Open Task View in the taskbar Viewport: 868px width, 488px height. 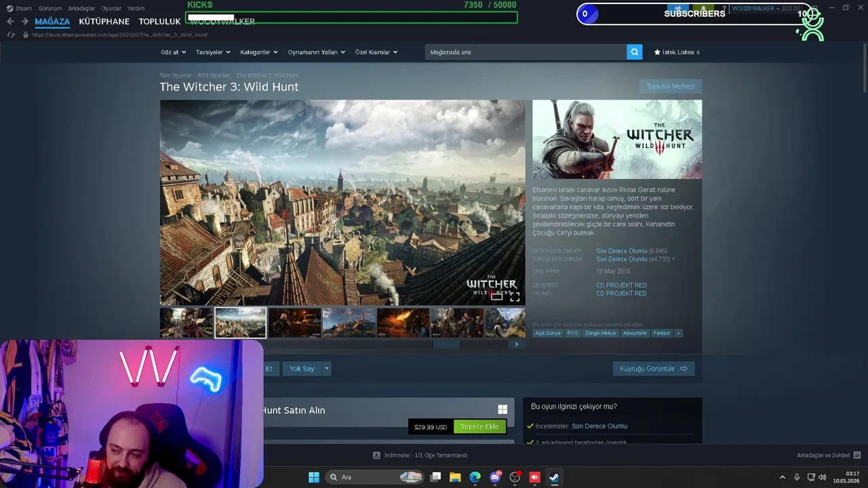point(436,477)
